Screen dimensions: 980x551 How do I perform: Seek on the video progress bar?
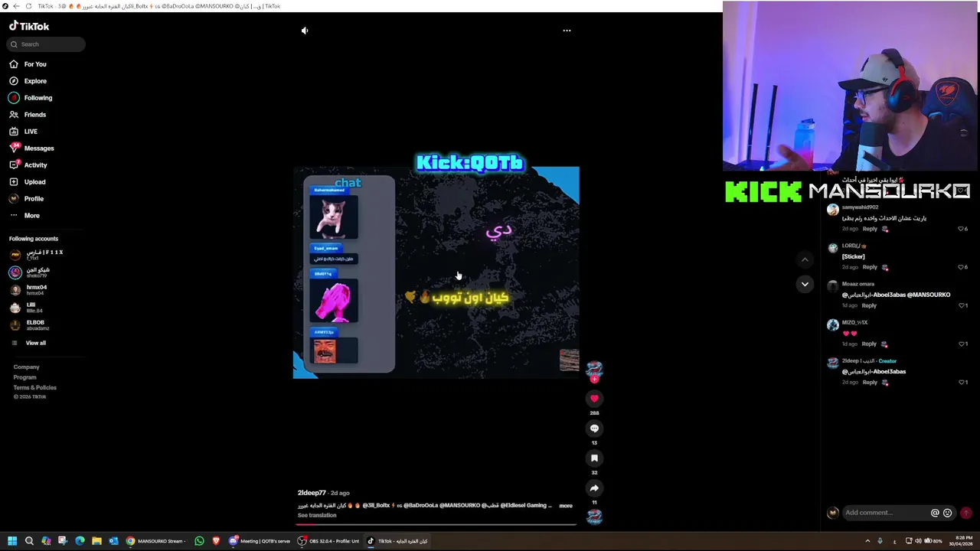[x=436, y=526]
